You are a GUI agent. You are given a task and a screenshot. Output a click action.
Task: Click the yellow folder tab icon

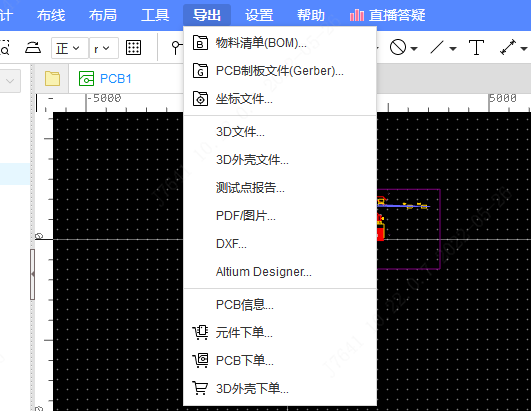(52, 79)
